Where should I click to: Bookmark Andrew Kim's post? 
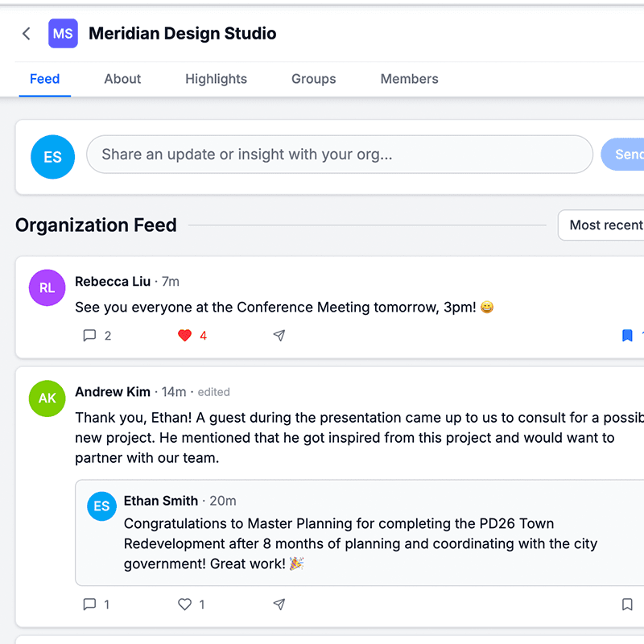pyautogui.click(x=627, y=604)
